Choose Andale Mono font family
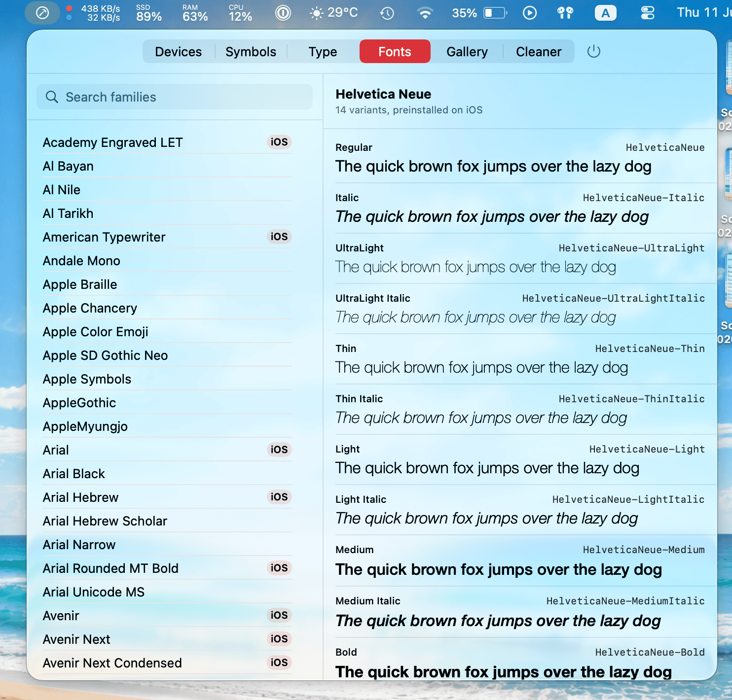 click(x=167, y=261)
